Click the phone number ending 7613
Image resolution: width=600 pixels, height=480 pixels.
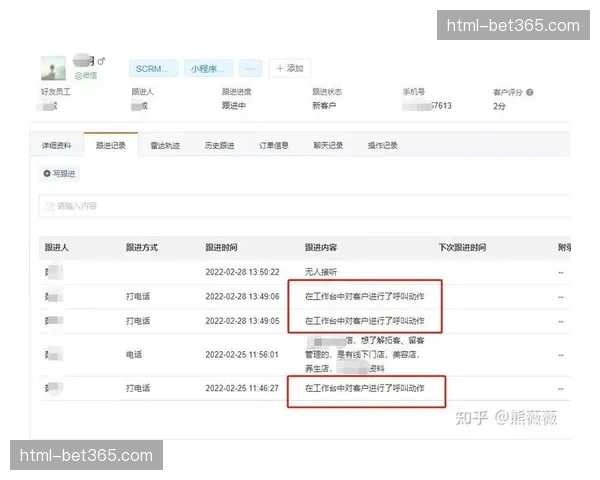tap(427, 106)
